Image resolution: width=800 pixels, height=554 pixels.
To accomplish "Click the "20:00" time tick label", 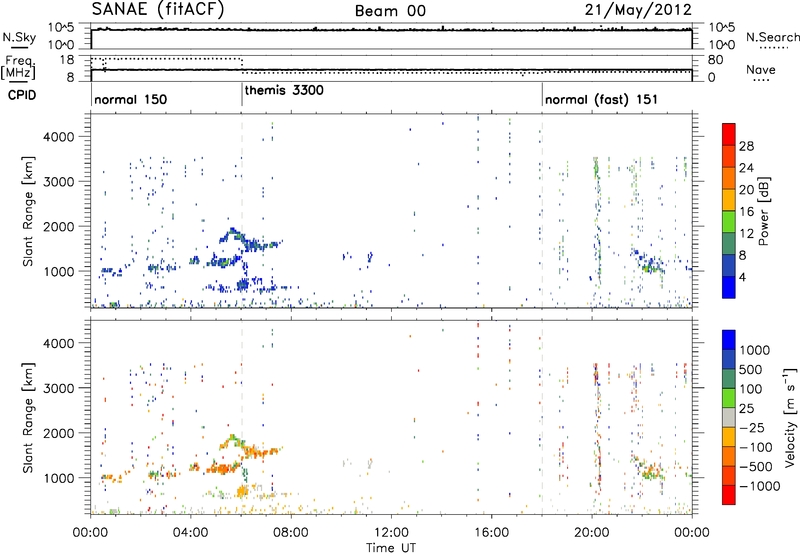I will [x=591, y=533].
